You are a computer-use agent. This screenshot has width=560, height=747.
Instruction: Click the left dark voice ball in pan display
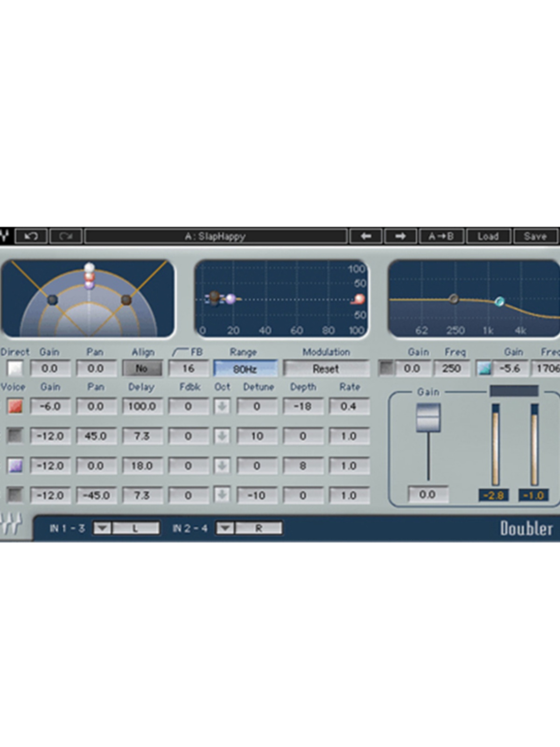click(53, 300)
